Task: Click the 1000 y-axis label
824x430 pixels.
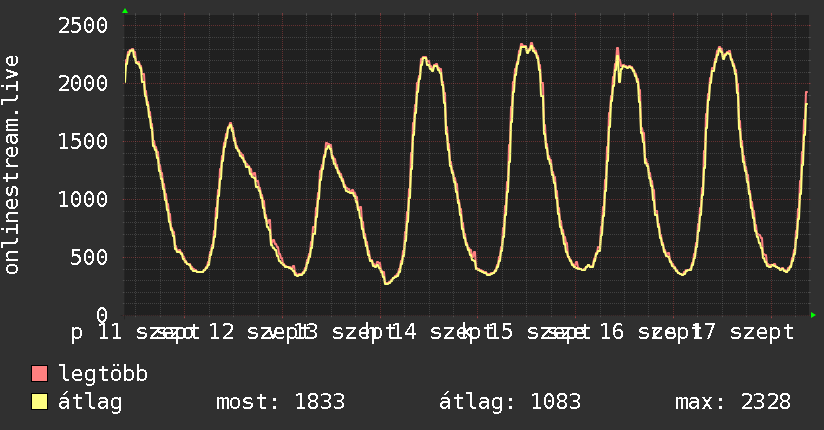Action: (x=83, y=199)
